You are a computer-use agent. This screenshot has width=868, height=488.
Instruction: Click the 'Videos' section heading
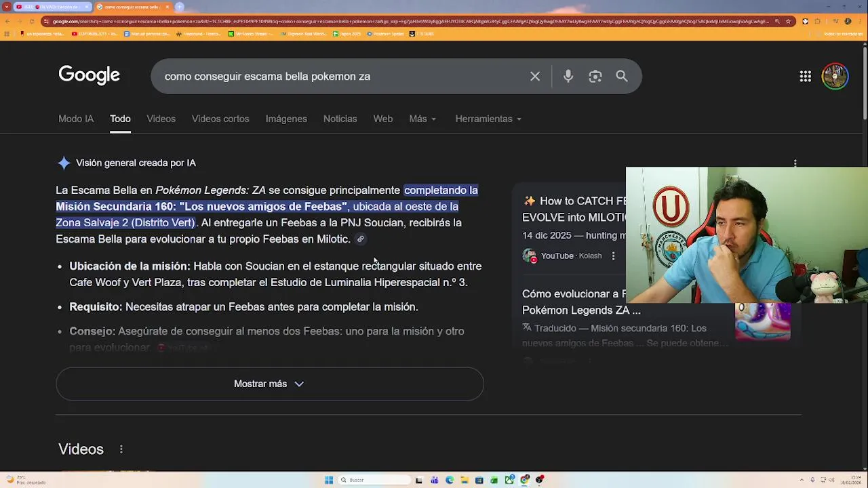point(81,449)
